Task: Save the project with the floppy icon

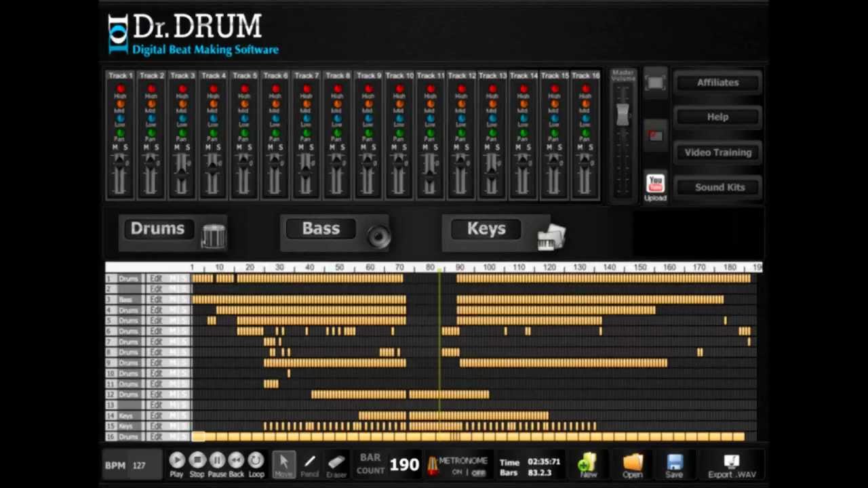Action: click(674, 466)
